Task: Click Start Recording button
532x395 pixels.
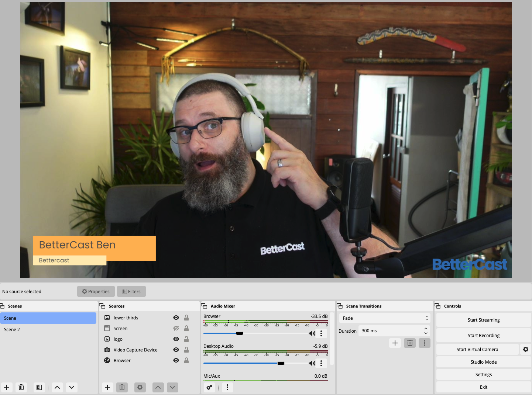Action: click(x=484, y=335)
